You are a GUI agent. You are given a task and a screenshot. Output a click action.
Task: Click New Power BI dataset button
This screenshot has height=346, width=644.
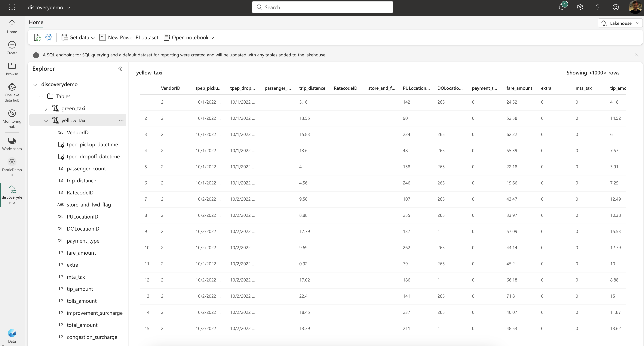pos(129,38)
